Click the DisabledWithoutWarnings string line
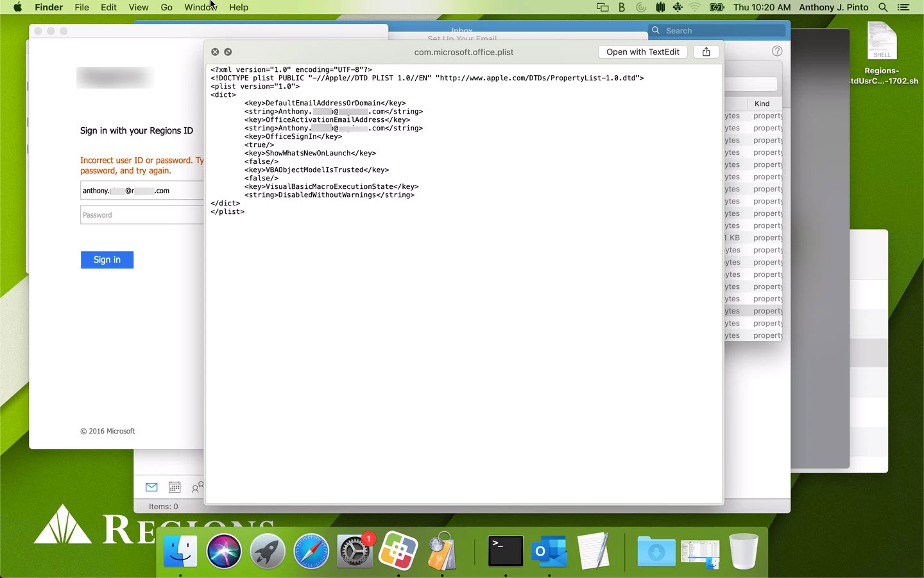Viewport: 924px width, 578px height. (x=329, y=195)
